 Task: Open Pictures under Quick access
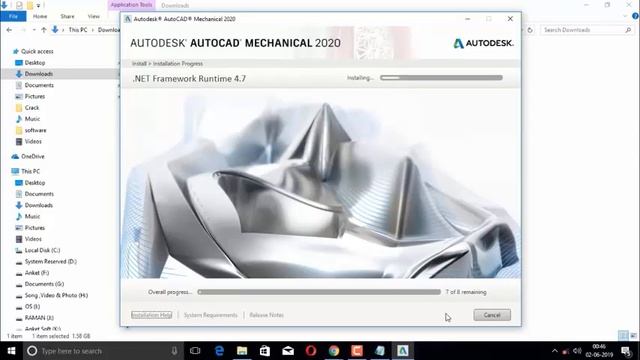tap(35, 96)
